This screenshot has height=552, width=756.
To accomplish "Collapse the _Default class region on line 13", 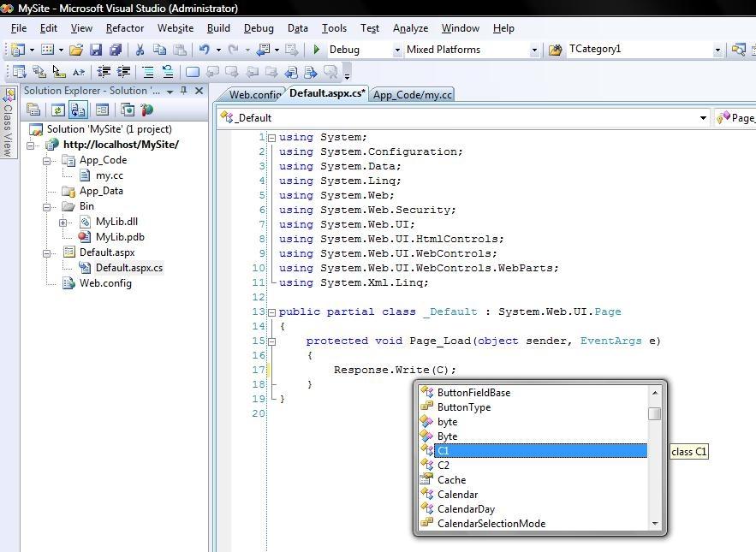I will pyautogui.click(x=271, y=312).
